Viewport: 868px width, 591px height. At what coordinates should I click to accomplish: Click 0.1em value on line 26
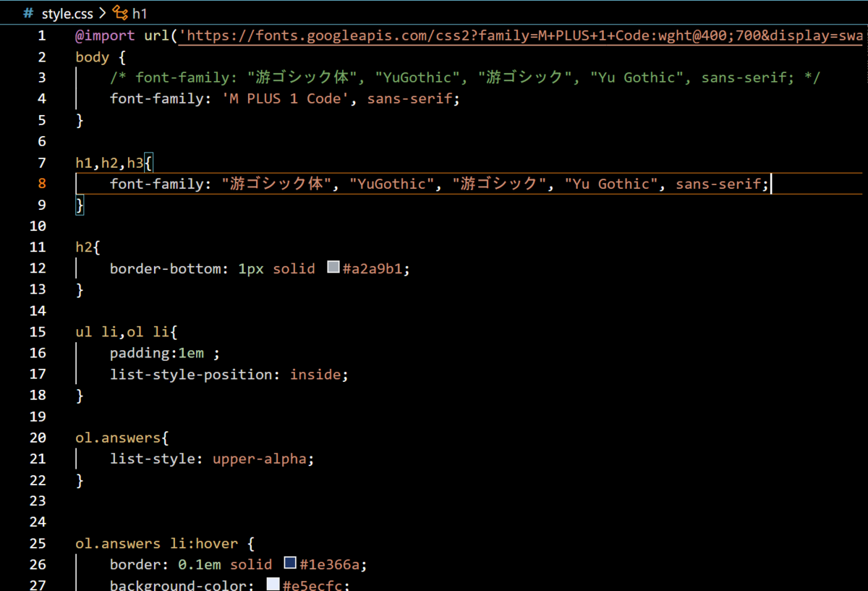pos(200,564)
